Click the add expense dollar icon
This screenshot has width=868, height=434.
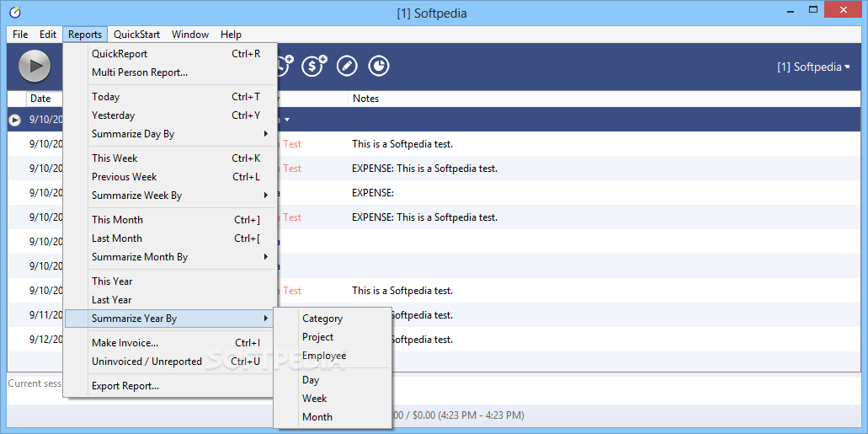pyautogui.click(x=314, y=66)
